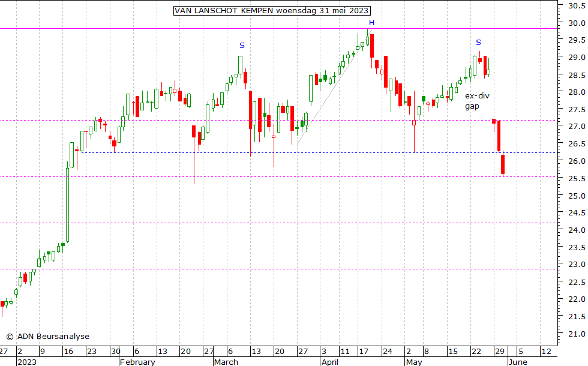Select the 29.5 price axis label
Screen dimensions: 588x366
coord(577,40)
